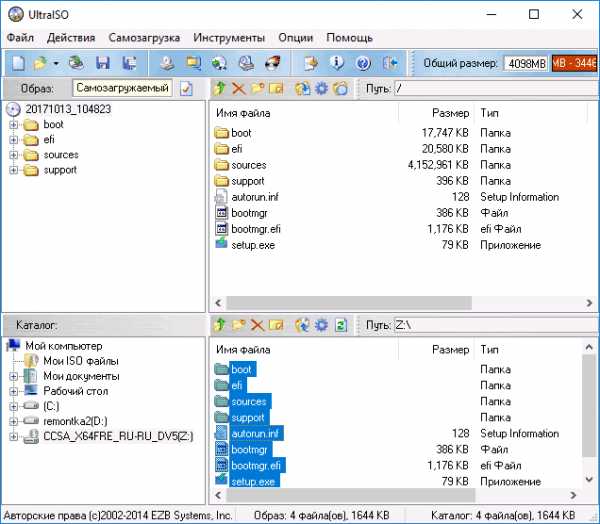The height and width of the screenshot is (524, 600).
Task: Expand the efi folder in image tree
Action: (x=13, y=140)
